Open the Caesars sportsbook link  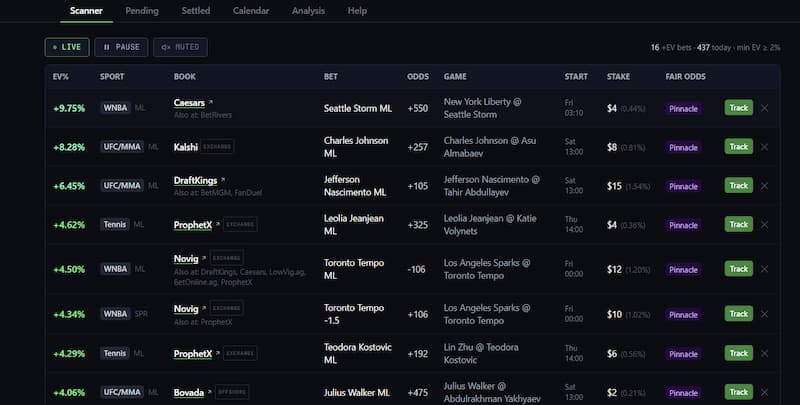(x=189, y=103)
